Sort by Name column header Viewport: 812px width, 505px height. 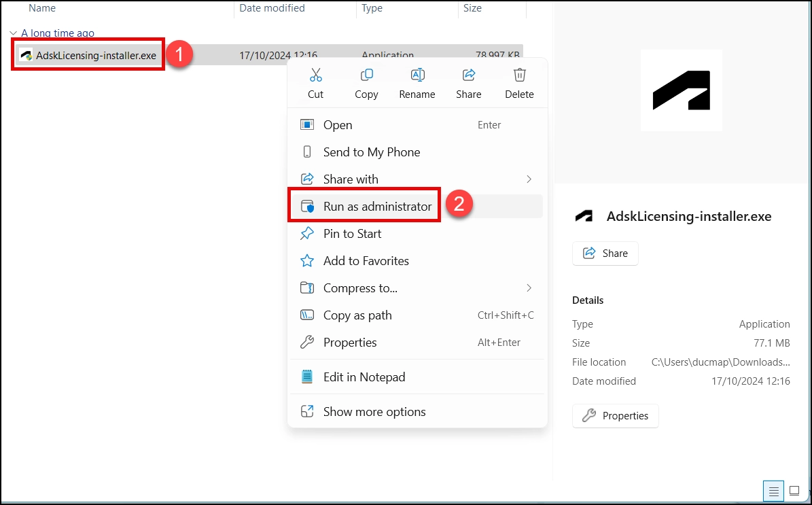(42, 8)
